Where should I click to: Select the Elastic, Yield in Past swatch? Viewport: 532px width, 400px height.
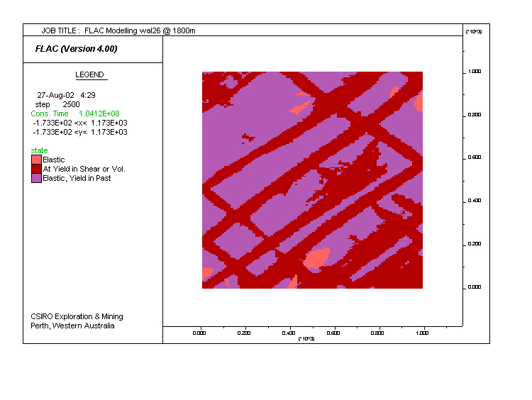click(36, 178)
